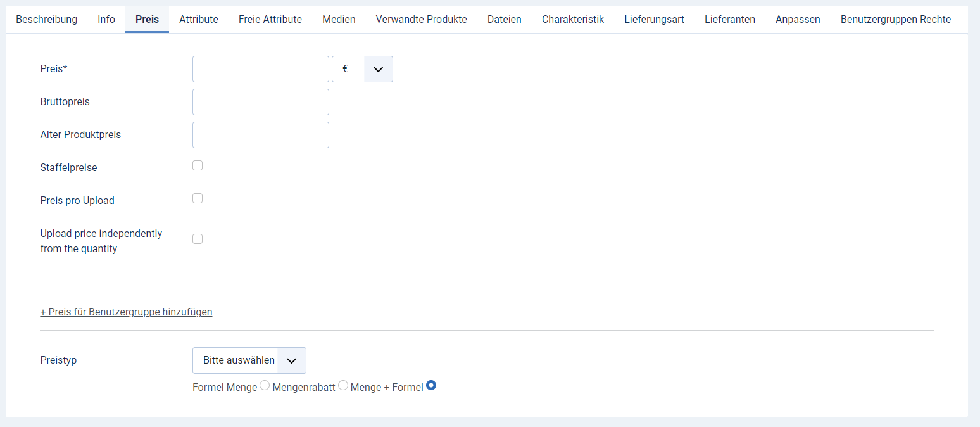The width and height of the screenshot is (980, 427).
Task: Enable the Staffelpreise checkbox
Action: click(198, 165)
